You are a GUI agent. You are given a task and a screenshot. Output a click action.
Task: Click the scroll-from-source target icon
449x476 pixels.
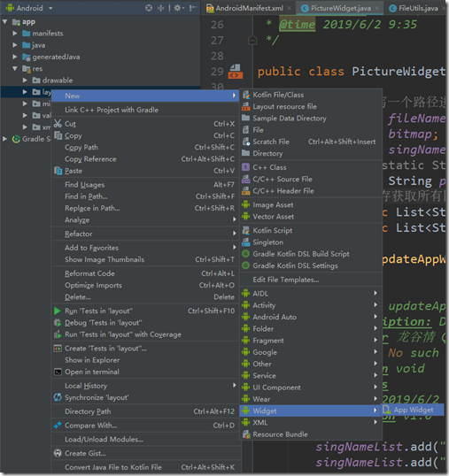[x=149, y=8]
